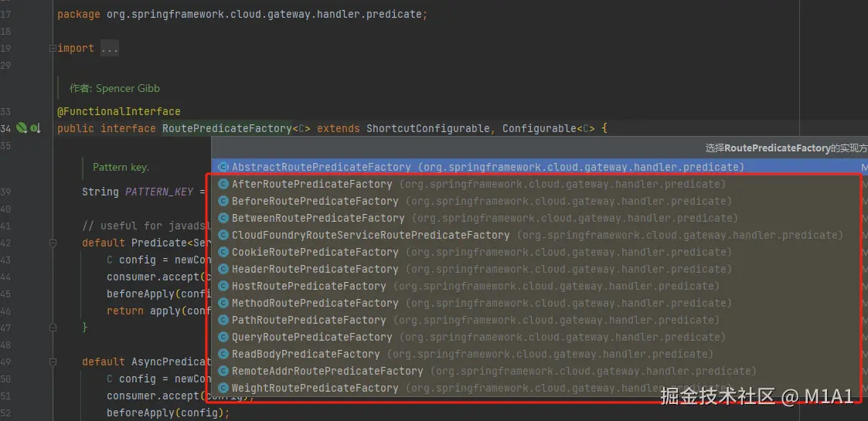Click the PATTERN_KEY constant
The image size is (868, 421).
tap(159, 192)
